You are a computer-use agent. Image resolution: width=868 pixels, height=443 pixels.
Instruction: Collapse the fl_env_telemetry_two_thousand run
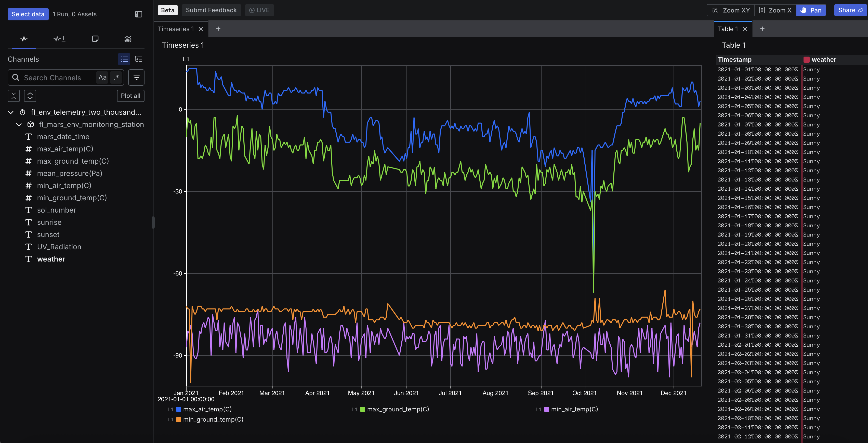click(10, 112)
